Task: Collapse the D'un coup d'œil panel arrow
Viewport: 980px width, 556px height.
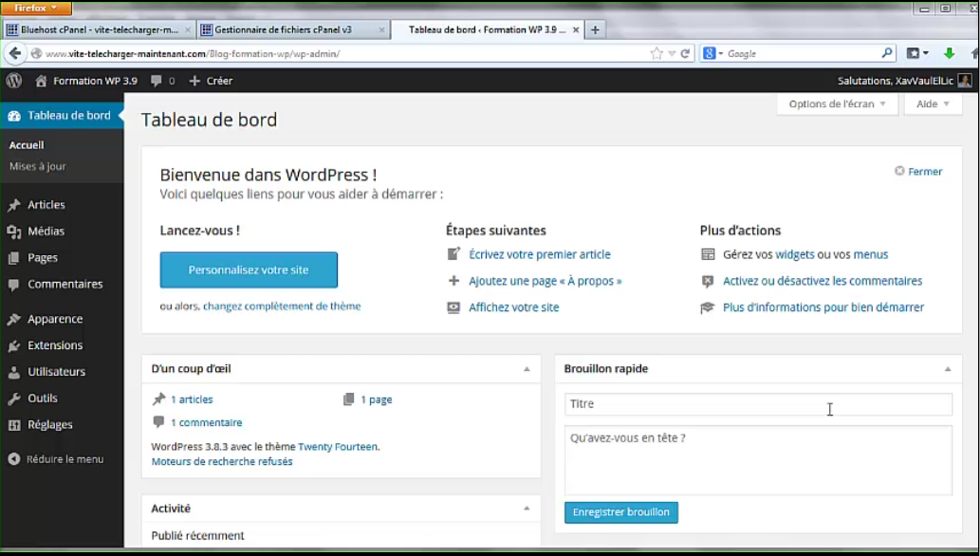Action: [527, 369]
